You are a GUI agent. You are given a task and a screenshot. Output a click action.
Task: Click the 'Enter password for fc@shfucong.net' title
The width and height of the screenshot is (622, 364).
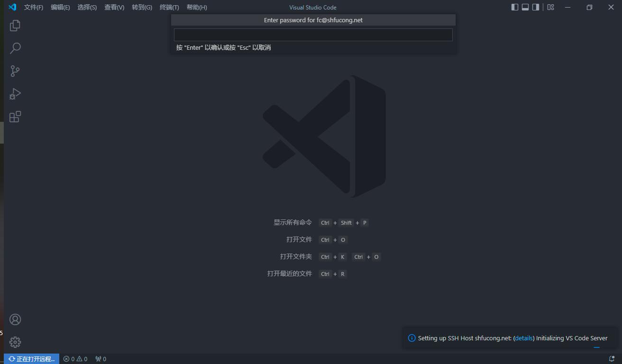point(313,20)
